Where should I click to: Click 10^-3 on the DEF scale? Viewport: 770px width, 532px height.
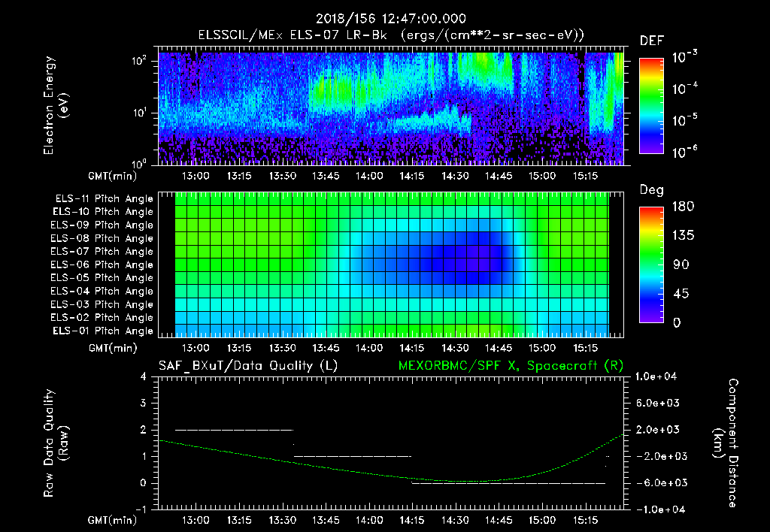pyautogui.click(x=685, y=57)
